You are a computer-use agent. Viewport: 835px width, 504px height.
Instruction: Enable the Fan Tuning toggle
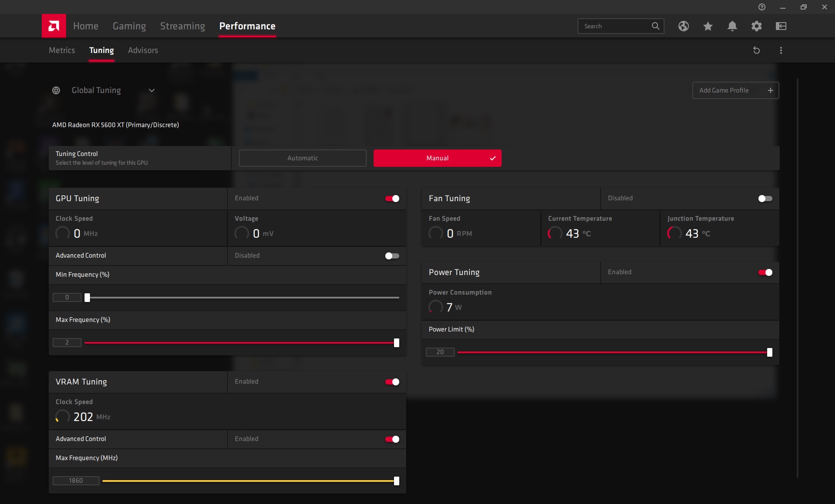click(x=765, y=199)
